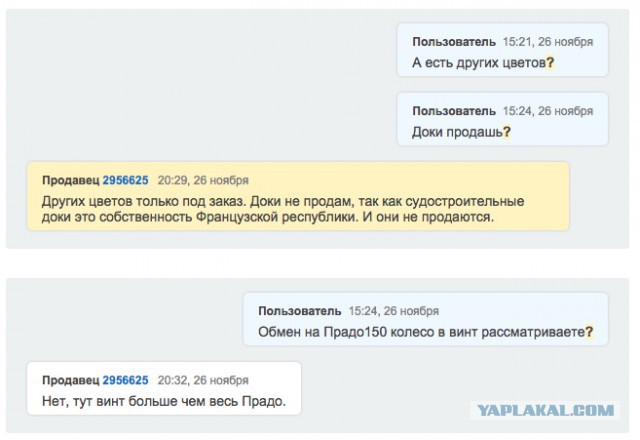Viewport: 640px width, 440px height.
Task: Click seller ID 2956625 in the 20:32 reply
Action: pyautogui.click(x=125, y=380)
